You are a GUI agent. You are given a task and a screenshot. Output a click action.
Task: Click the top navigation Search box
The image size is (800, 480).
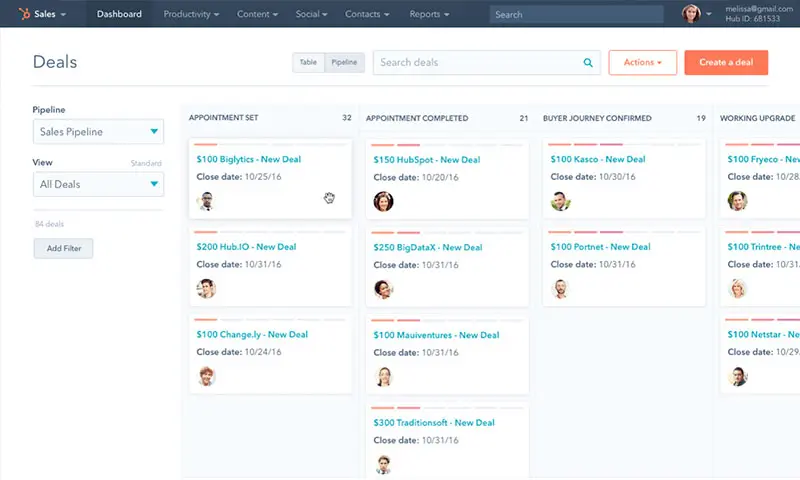pyautogui.click(x=576, y=14)
